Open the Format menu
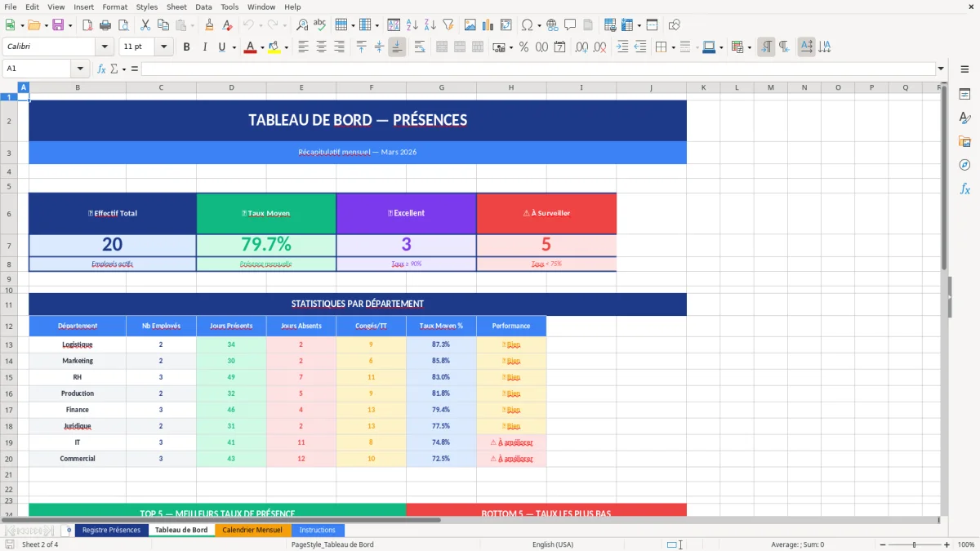This screenshot has height=551, width=980. [115, 7]
